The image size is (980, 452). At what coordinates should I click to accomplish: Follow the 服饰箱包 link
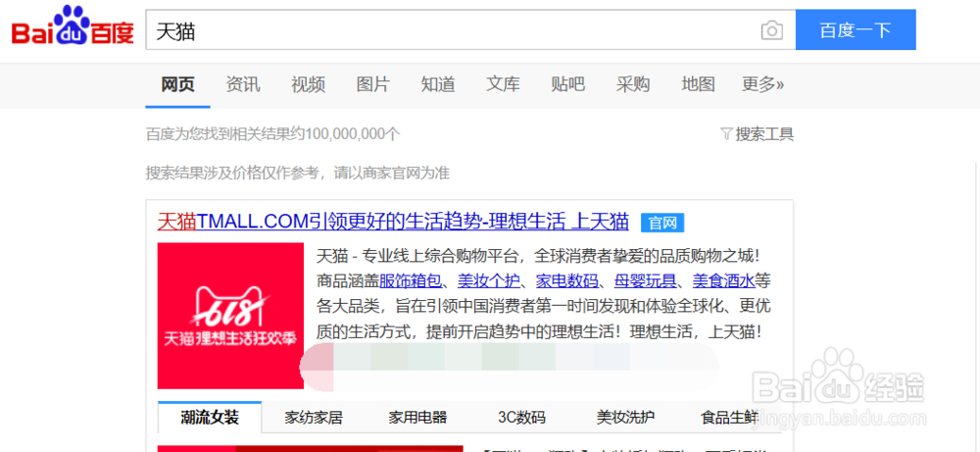[411, 281]
